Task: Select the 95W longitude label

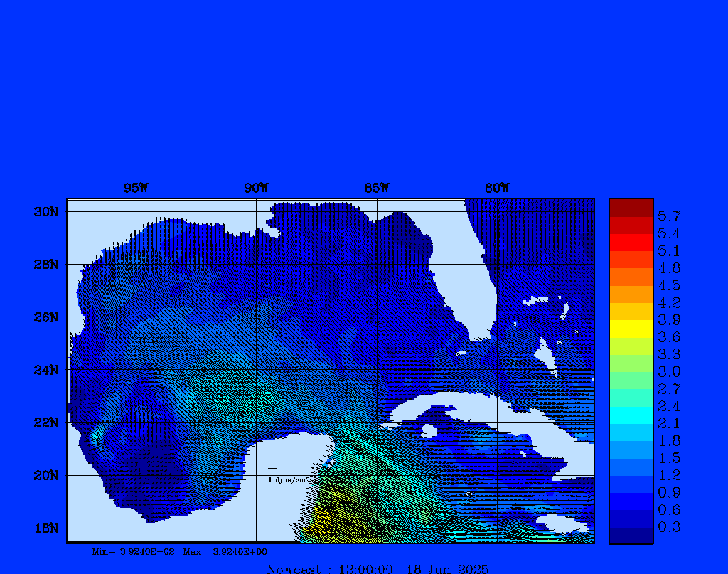Action: point(136,188)
